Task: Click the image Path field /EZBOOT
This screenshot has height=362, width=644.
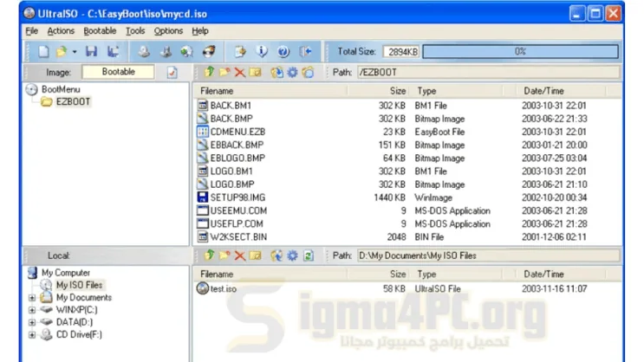Action: pos(488,72)
